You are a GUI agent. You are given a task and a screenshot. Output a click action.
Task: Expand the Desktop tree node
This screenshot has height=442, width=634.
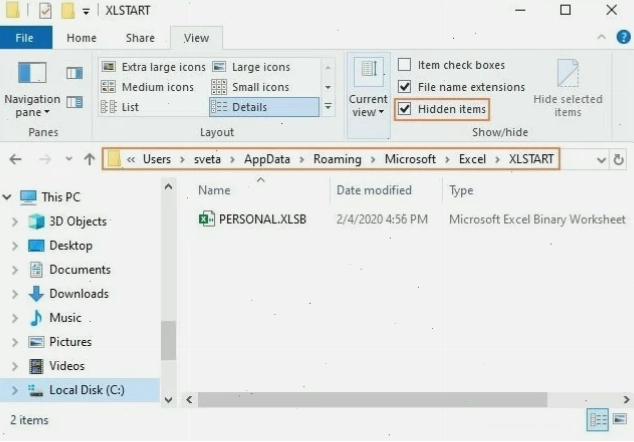(x=15, y=246)
